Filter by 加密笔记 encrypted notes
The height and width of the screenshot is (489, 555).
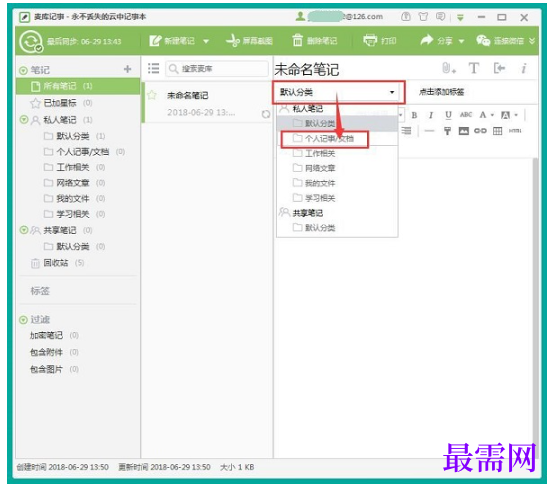click(x=54, y=335)
